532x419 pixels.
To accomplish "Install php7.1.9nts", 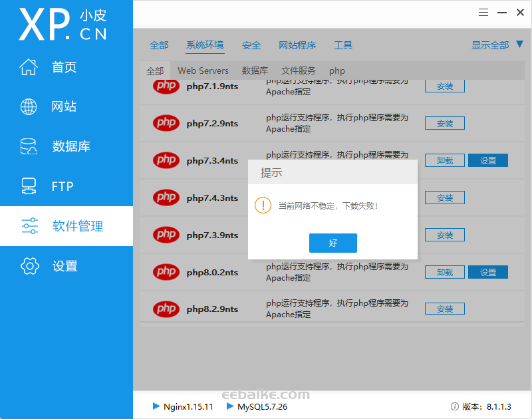I will pos(445,86).
